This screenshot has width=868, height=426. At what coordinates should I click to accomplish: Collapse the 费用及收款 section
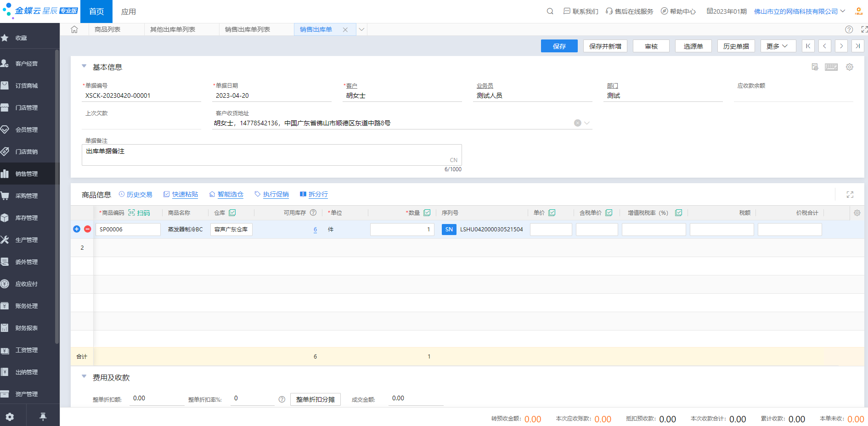[x=84, y=376]
